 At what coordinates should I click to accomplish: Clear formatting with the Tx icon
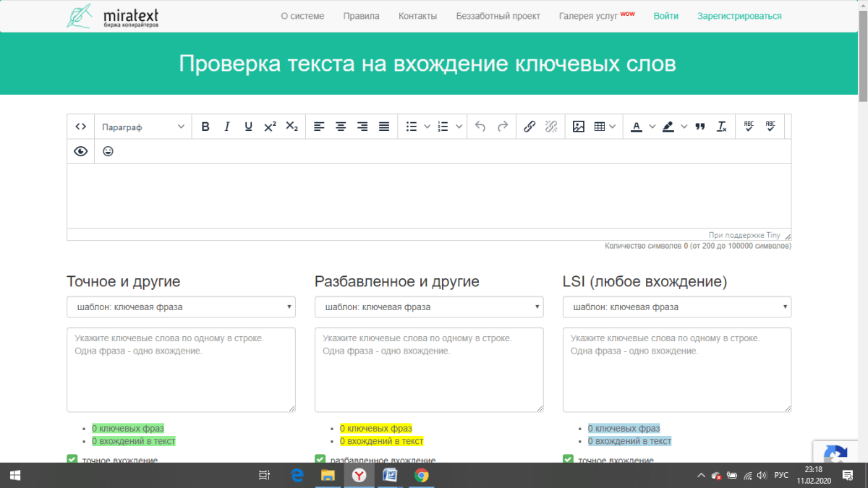[x=721, y=127]
